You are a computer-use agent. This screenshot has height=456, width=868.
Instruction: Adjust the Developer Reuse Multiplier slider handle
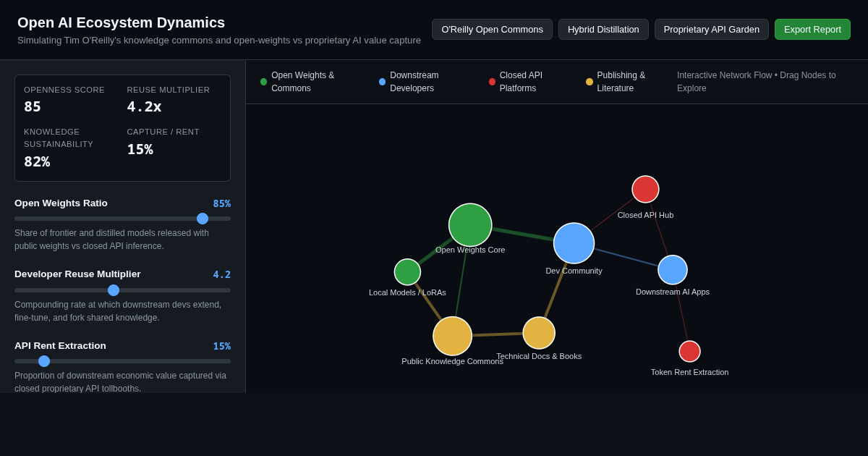pyautogui.click(x=114, y=290)
